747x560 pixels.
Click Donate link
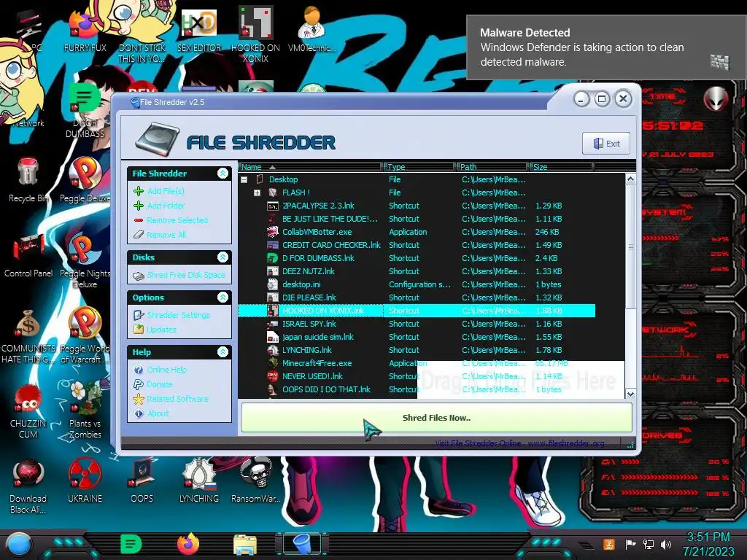point(160,384)
